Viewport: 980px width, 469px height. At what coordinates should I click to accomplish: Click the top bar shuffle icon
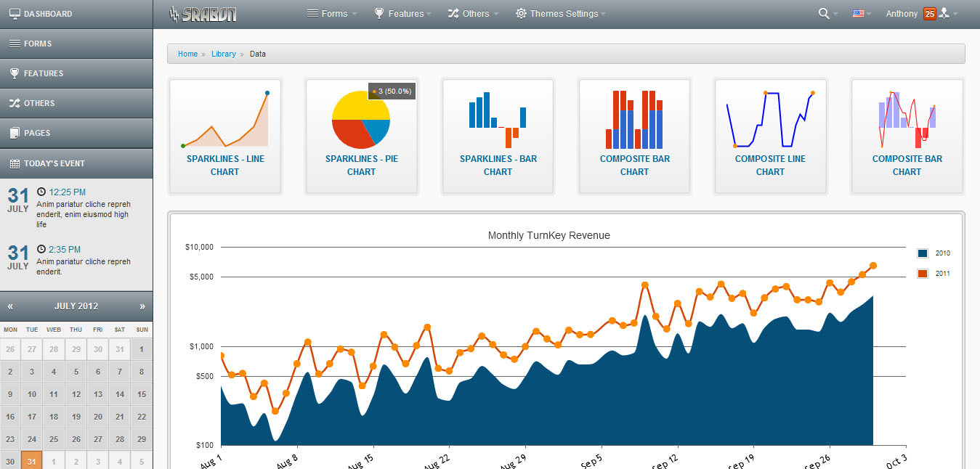tap(453, 14)
